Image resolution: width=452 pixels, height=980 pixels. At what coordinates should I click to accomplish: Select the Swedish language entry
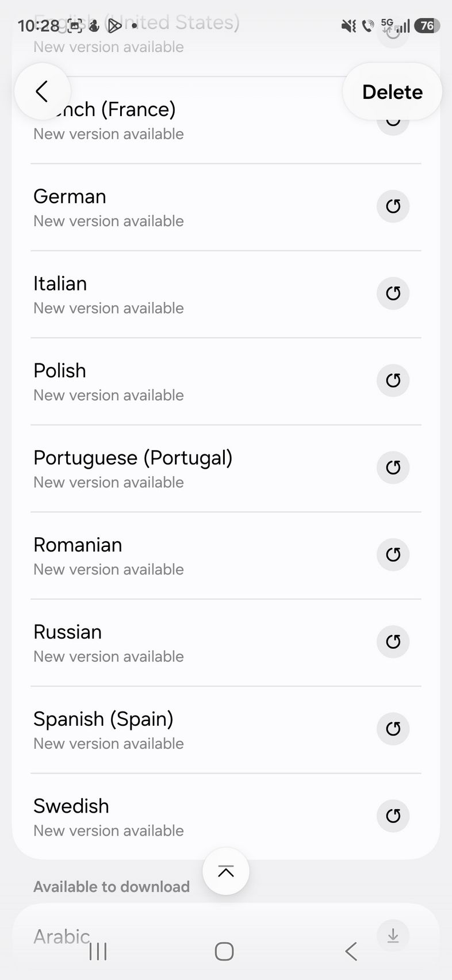click(173, 817)
